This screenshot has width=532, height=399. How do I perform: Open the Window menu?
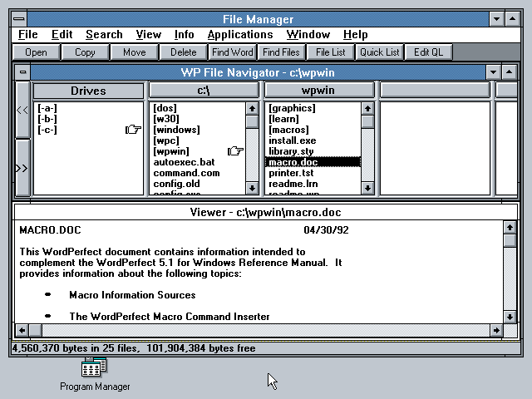click(308, 34)
